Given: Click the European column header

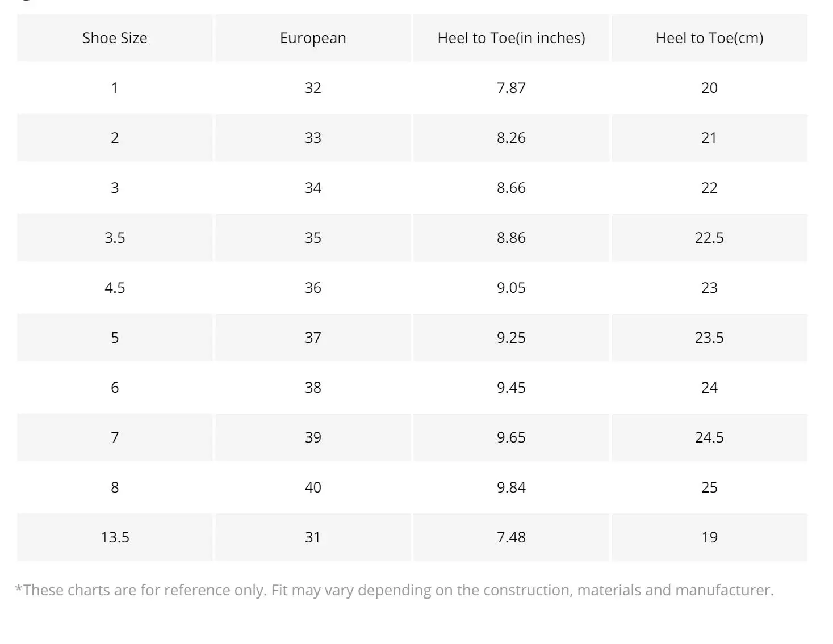Looking at the screenshot, I should click(313, 38).
